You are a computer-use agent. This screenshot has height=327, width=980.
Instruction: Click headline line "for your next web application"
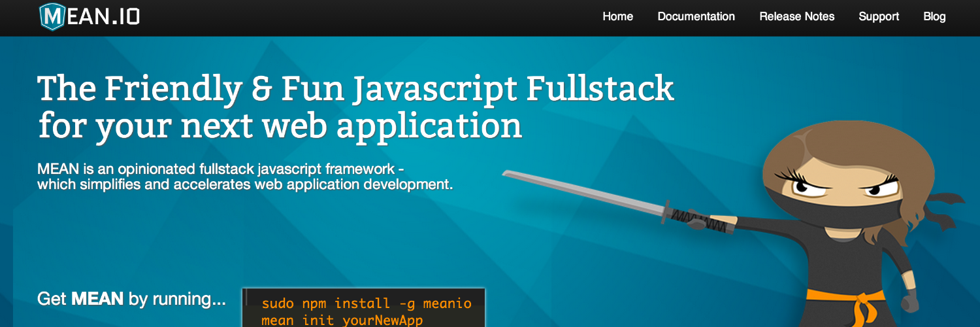(280, 126)
